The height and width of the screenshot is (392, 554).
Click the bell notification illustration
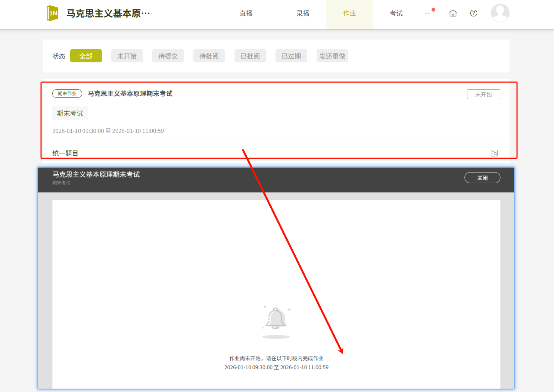[276, 320]
